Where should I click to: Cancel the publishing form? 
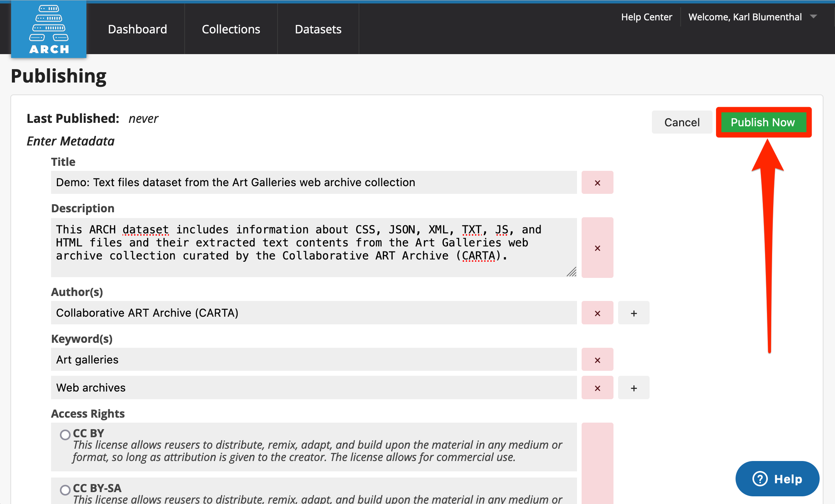coord(682,122)
